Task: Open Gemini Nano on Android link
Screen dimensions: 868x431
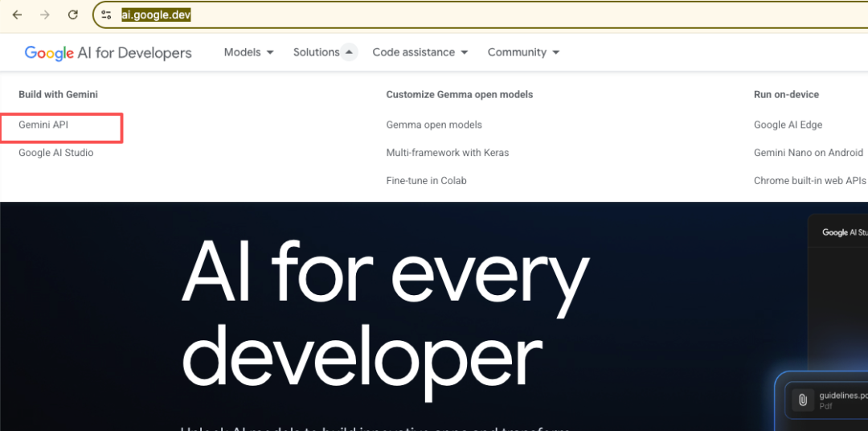Action: coord(809,152)
